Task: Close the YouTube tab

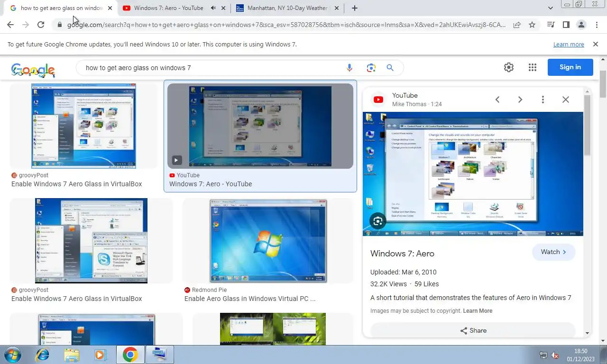Action: (x=223, y=8)
